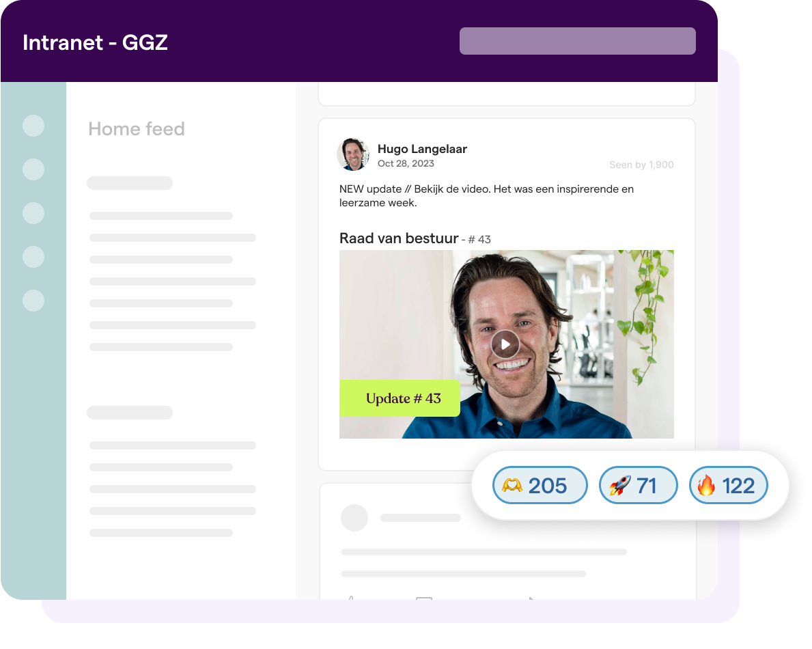Click the Seen by 1,900 label
This screenshot has height=649, width=812.
641,165
